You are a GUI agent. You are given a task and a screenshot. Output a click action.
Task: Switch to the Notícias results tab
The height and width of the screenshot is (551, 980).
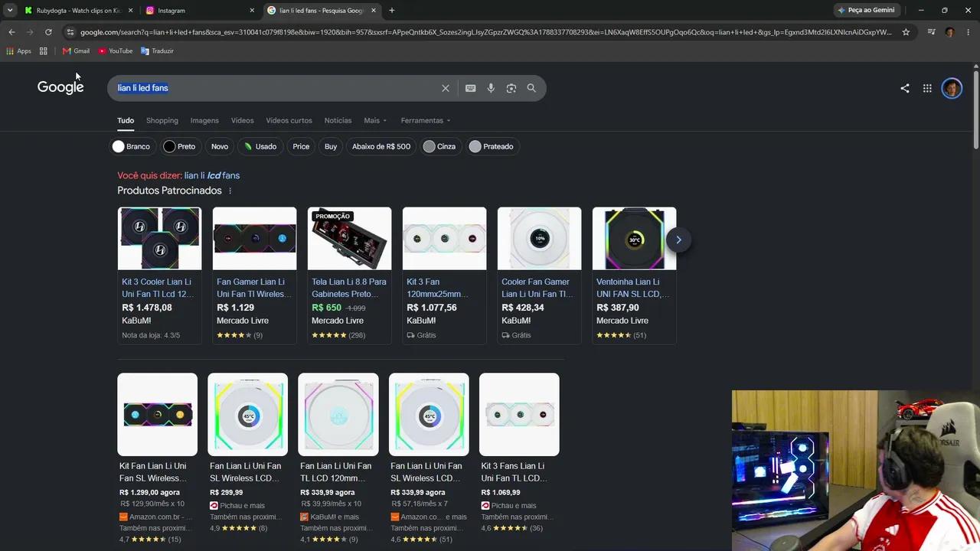338,121
